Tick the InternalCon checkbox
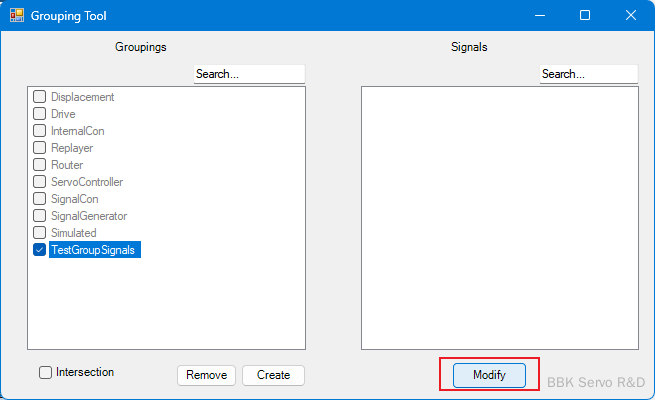This screenshot has width=655, height=400. pyautogui.click(x=40, y=131)
